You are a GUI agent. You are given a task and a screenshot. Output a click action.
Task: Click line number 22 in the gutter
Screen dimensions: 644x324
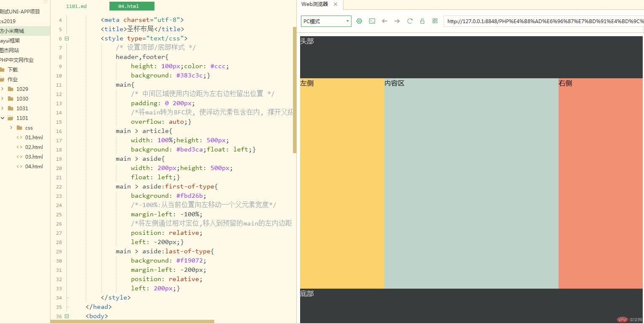pos(59,187)
